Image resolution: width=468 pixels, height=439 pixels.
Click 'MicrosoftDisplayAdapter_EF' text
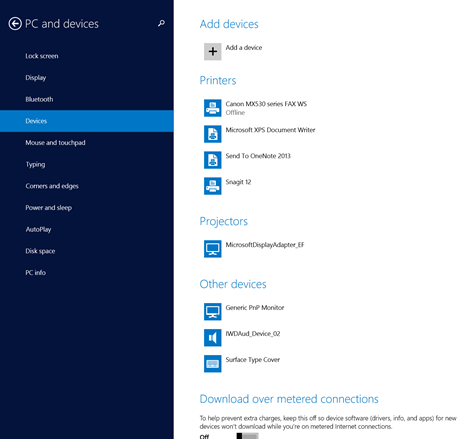click(265, 245)
